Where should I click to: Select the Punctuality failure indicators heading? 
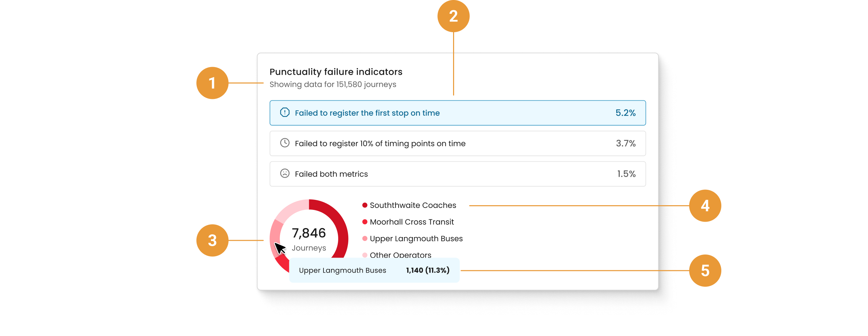[x=336, y=71]
